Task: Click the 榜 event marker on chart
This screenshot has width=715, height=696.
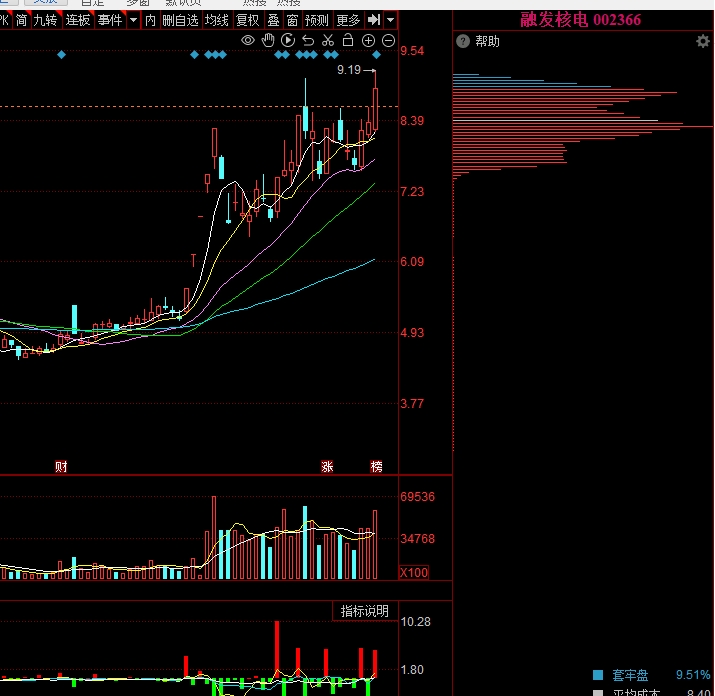Action: pyautogui.click(x=377, y=467)
